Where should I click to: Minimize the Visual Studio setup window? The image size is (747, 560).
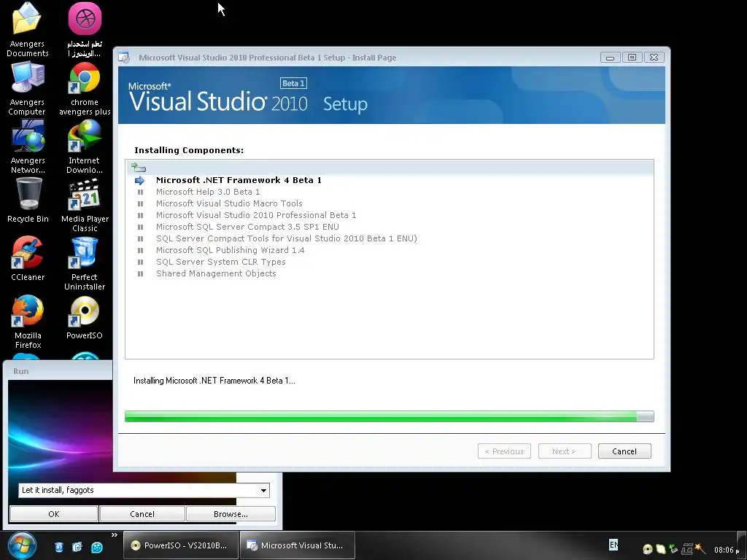tap(611, 58)
